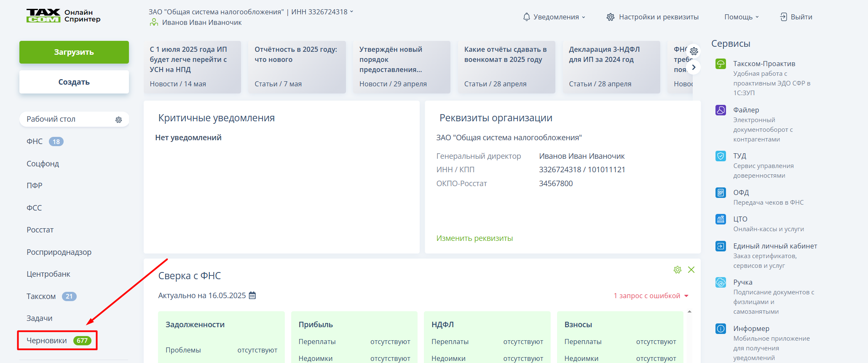Click the Задолженности card
This screenshot has width=868, height=363.
[x=222, y=337]
